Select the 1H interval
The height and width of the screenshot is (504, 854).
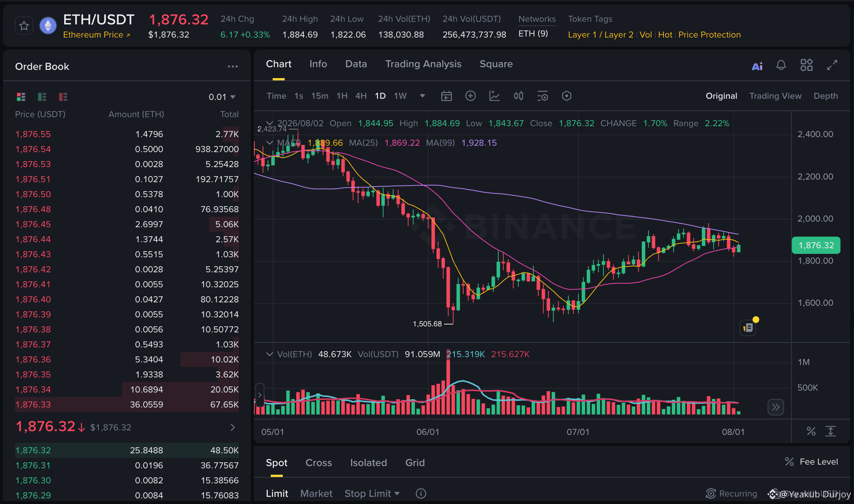pos(342,96)
